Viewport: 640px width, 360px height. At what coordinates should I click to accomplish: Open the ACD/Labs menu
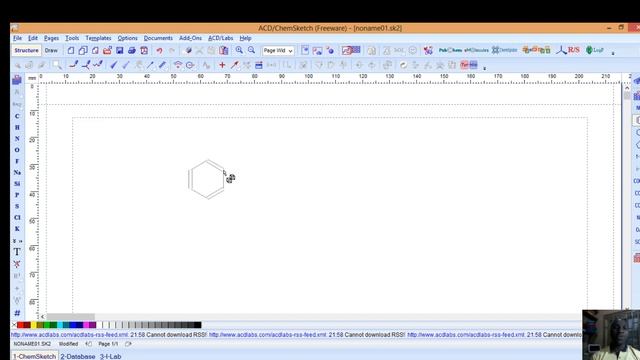220,38
